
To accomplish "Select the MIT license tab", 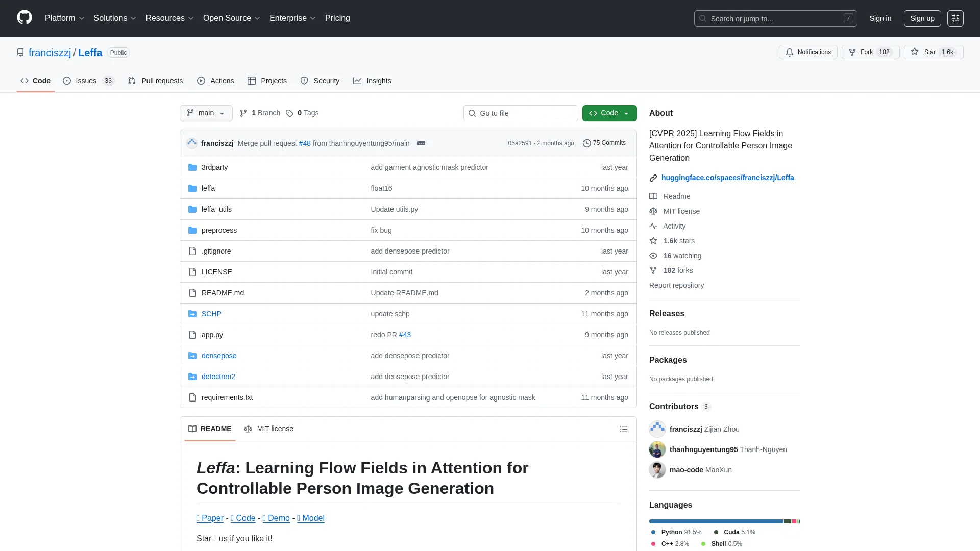I will coord(268,429).
